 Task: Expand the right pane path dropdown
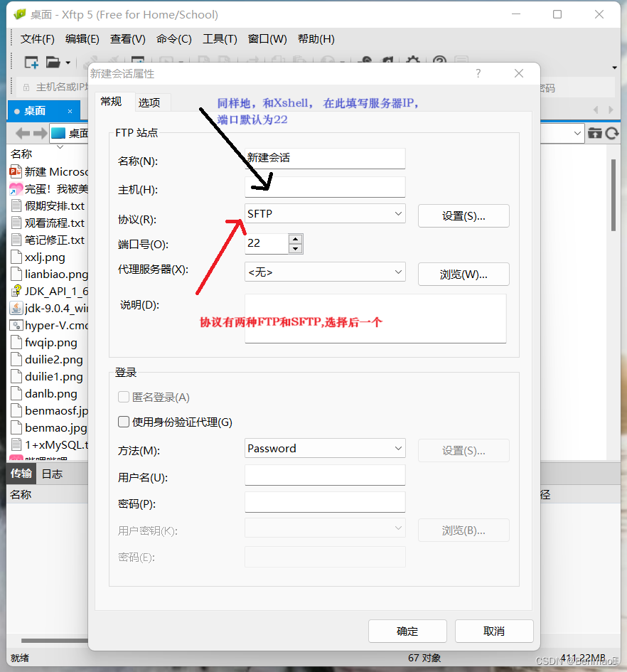pyautogui.click(x=577, y=133)
